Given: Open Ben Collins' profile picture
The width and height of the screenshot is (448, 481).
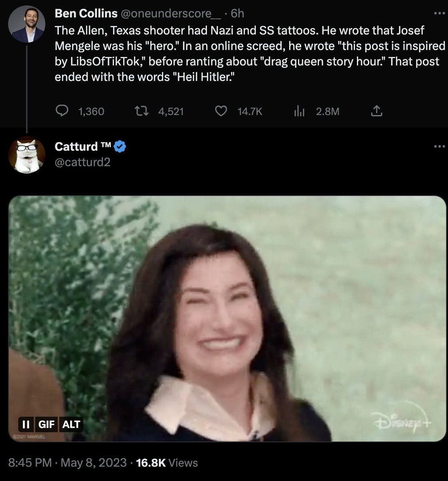Looking at the screenshot, I should [x=26, y=24].
